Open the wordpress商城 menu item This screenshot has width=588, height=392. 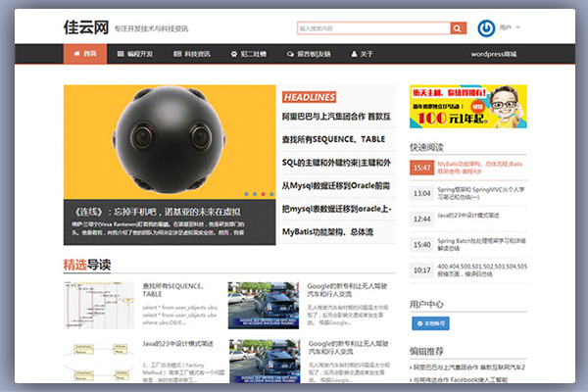coord(494,54)
